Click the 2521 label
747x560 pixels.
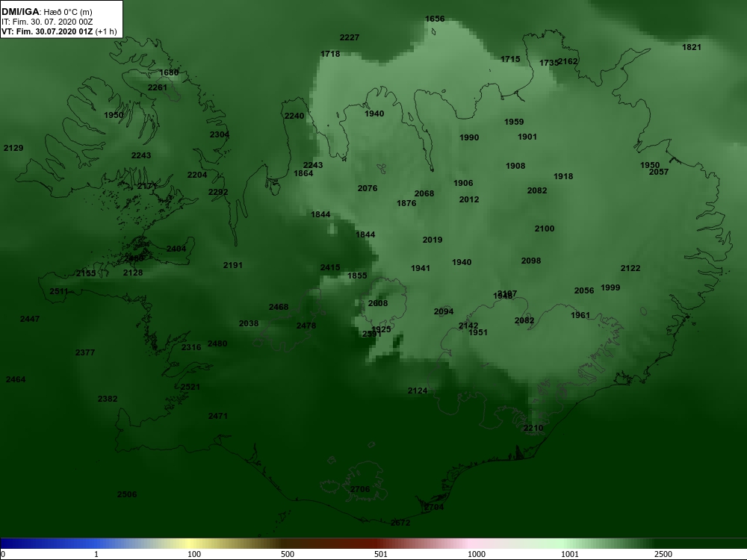190,387
